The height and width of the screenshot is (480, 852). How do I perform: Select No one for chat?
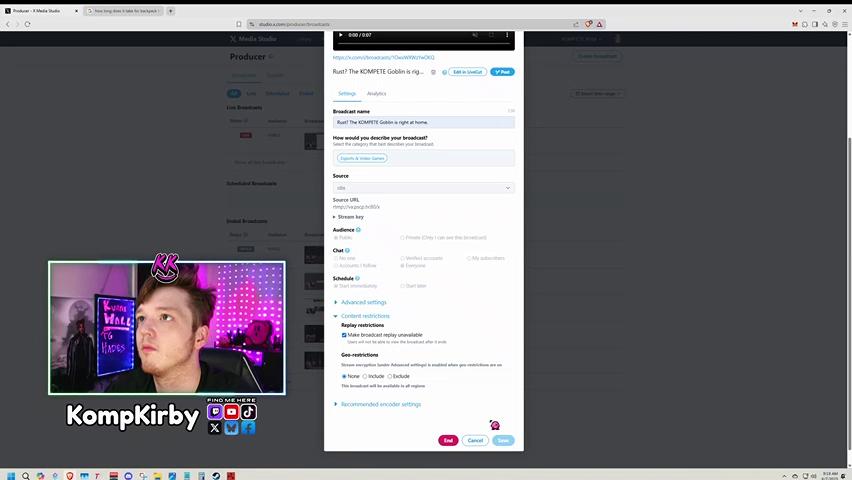pyautogui.click(x=344, y=258)
